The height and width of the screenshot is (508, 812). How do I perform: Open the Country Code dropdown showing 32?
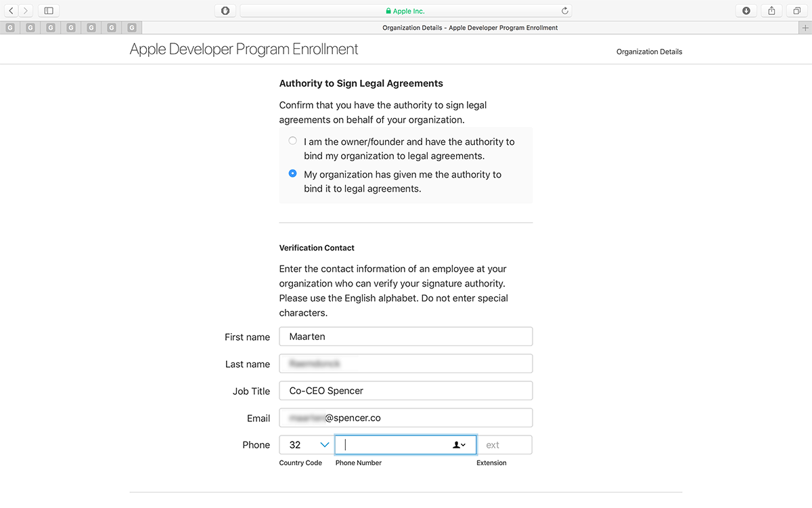point(307,445)
